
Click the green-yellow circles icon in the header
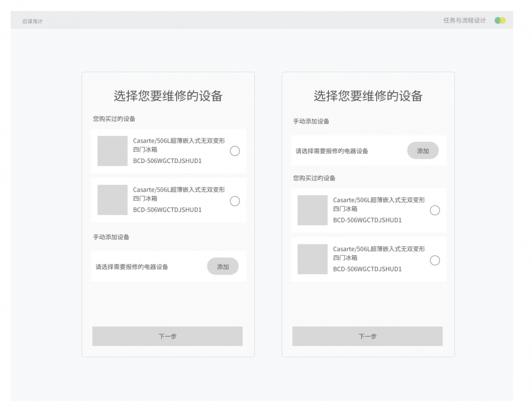pos(500,21)
